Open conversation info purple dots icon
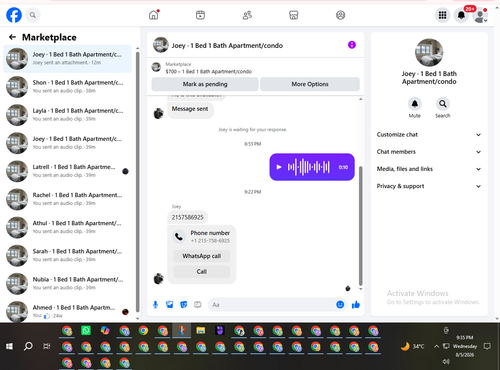 click(352, 45)
